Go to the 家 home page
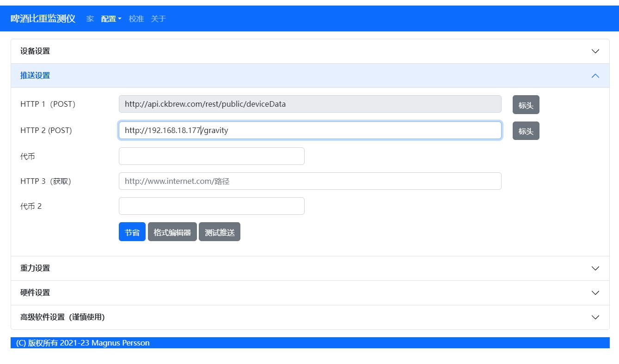The height and width of the screenshot is (364, 619). tap(90, 19)
